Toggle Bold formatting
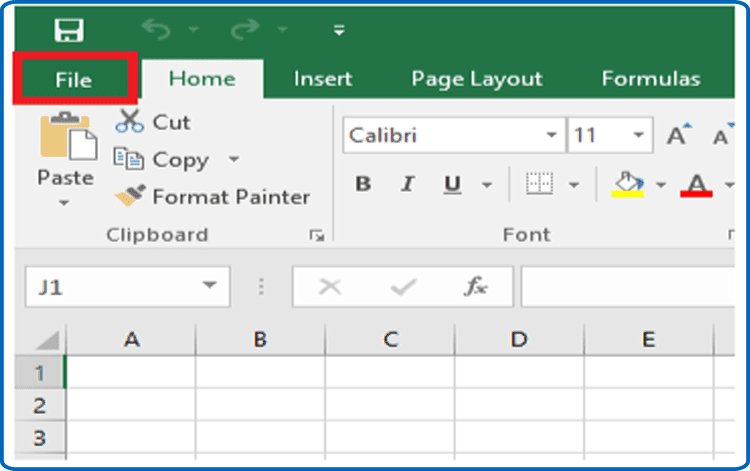Image resolution: width=750 pixels, height=471 pixels. click(x=363, y=184)
